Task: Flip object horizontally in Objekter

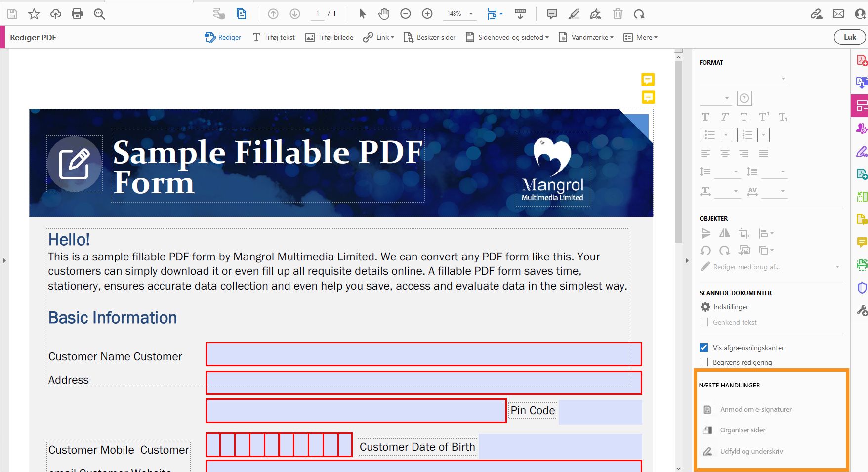Action: point(725,233)
